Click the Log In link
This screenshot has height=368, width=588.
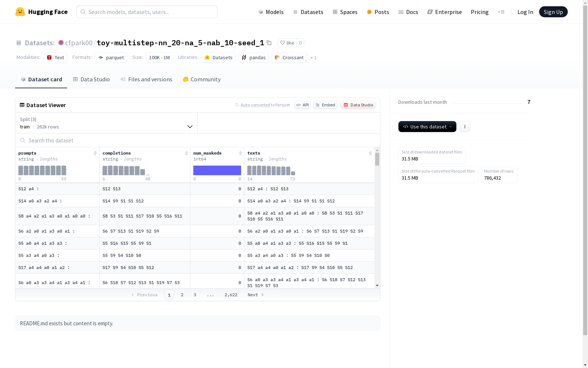[x=525, y=12]
